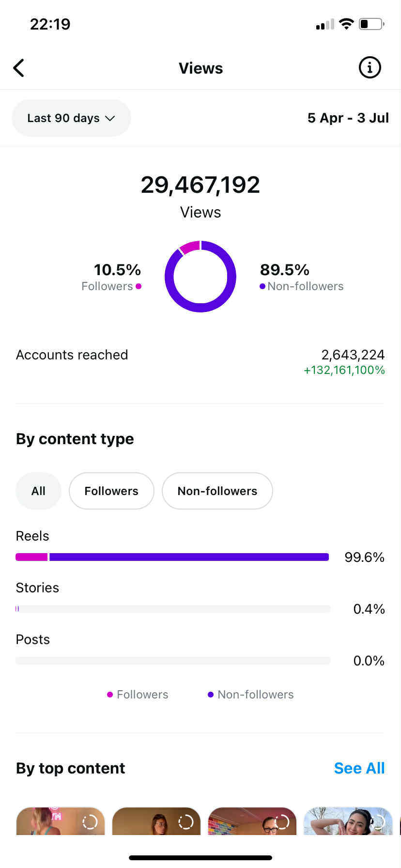Screen dimensions: 401x868
Task: Tap the back arrow icon
Action: pyautogui.click(x=19, y=68)
